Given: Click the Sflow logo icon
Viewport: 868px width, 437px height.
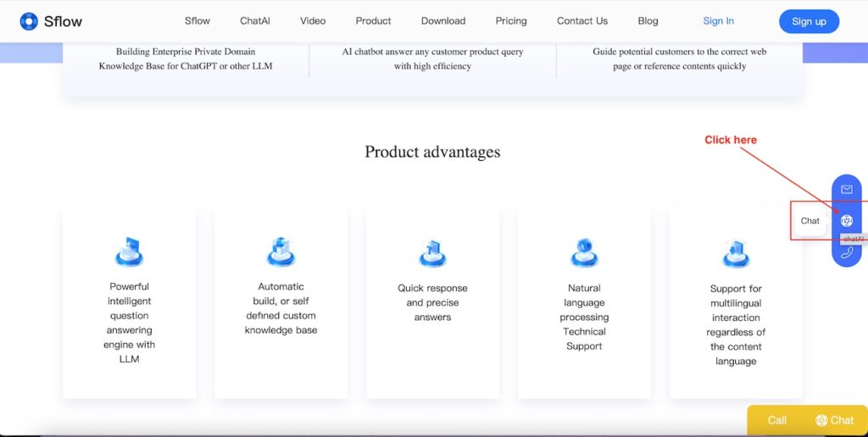Looking at the screenshot, I should (29, 21).
